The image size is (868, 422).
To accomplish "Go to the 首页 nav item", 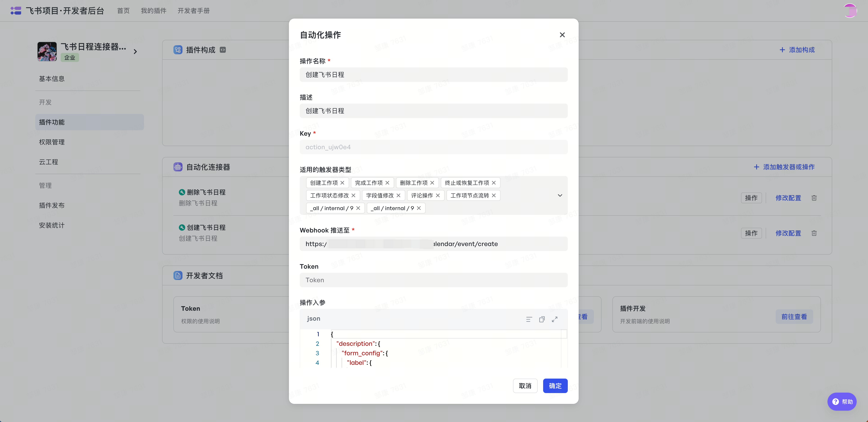I will (x=123, y=11).
